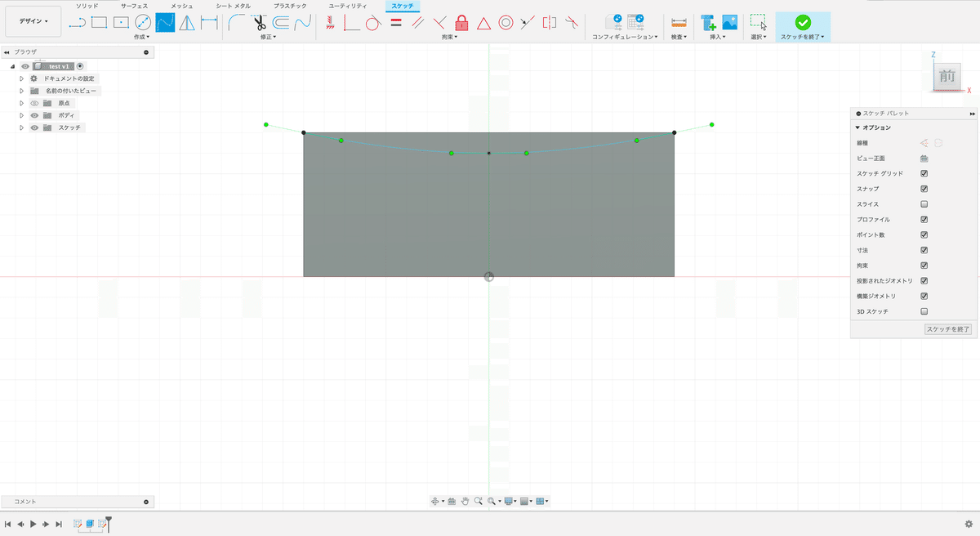Viewport: 980px width, 536px height.
Task: Apply the Equal constraint
Action: click(x=396, y=23)
